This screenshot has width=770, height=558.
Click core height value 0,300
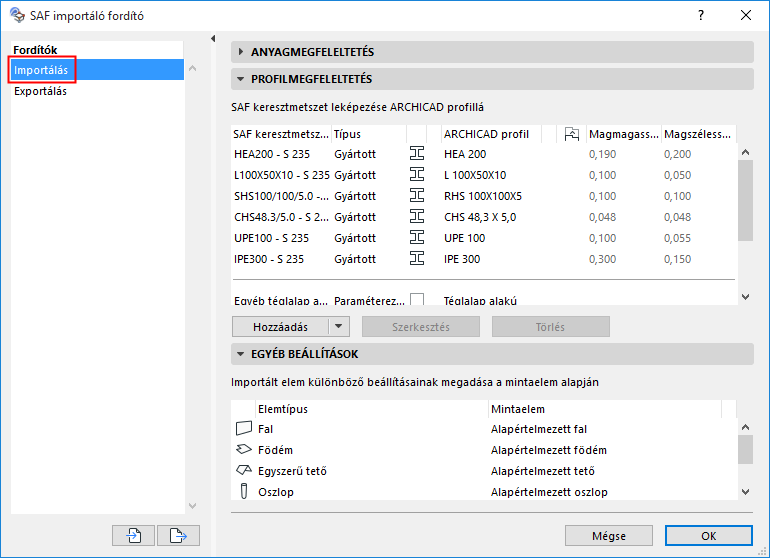pos(602,259)
